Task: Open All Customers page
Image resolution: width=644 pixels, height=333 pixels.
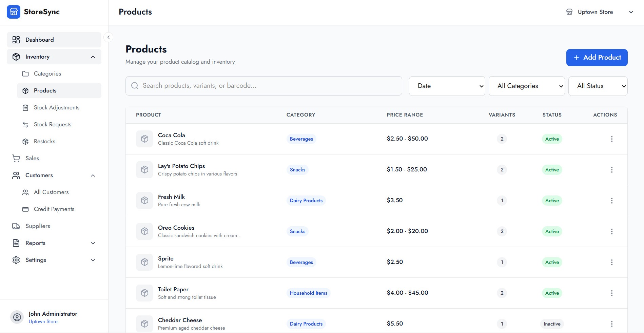Action: [59, 192]
